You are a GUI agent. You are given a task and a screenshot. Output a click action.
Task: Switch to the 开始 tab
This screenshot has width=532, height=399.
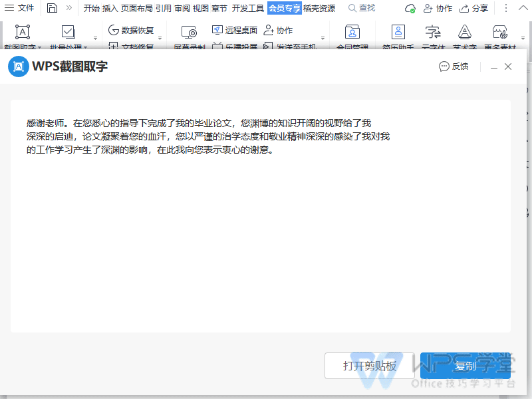92,8
